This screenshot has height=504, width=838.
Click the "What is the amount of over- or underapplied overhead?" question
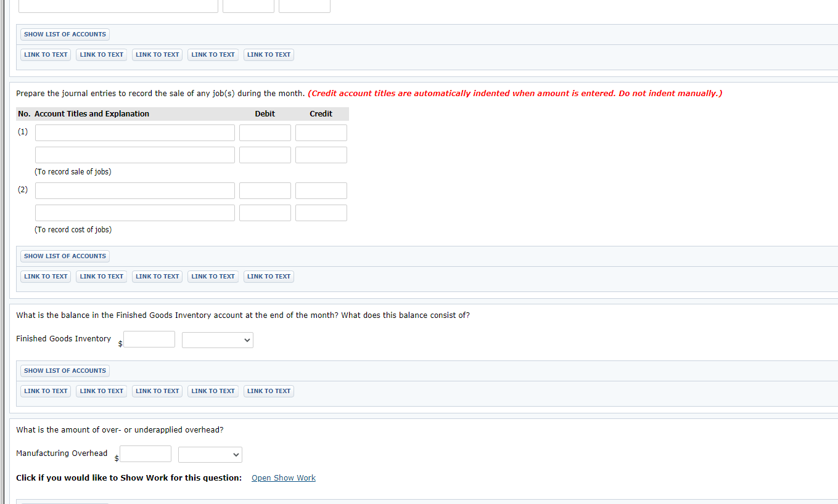[120, 430]
